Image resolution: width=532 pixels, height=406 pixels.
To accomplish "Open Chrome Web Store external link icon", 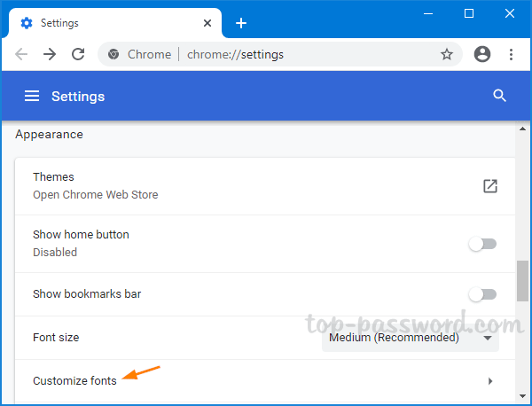I will tap(490, 186).
